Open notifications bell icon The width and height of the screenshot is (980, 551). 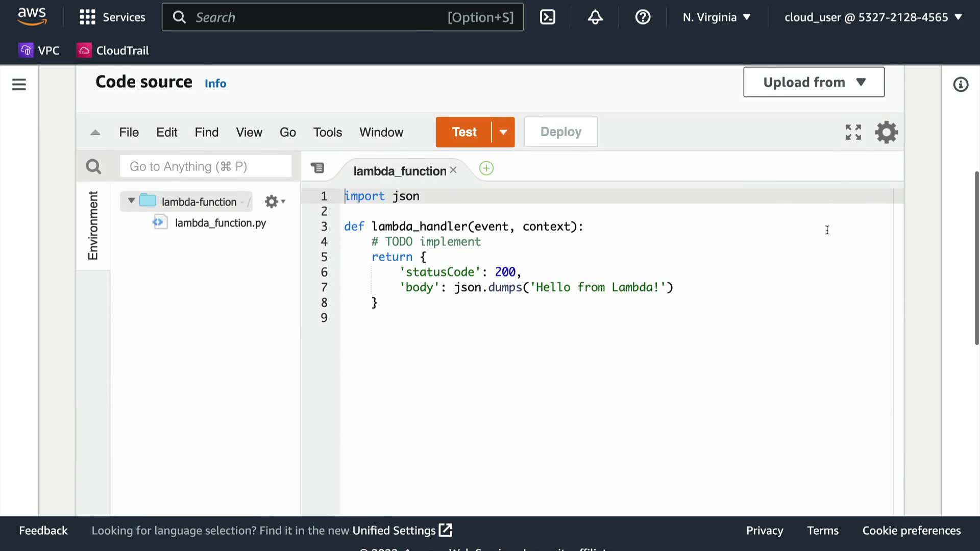595,17
